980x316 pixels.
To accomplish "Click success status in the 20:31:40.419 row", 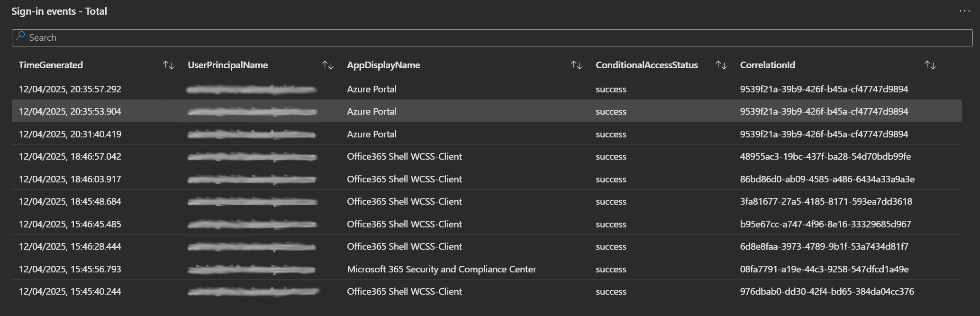I will (x=611, y=134).
